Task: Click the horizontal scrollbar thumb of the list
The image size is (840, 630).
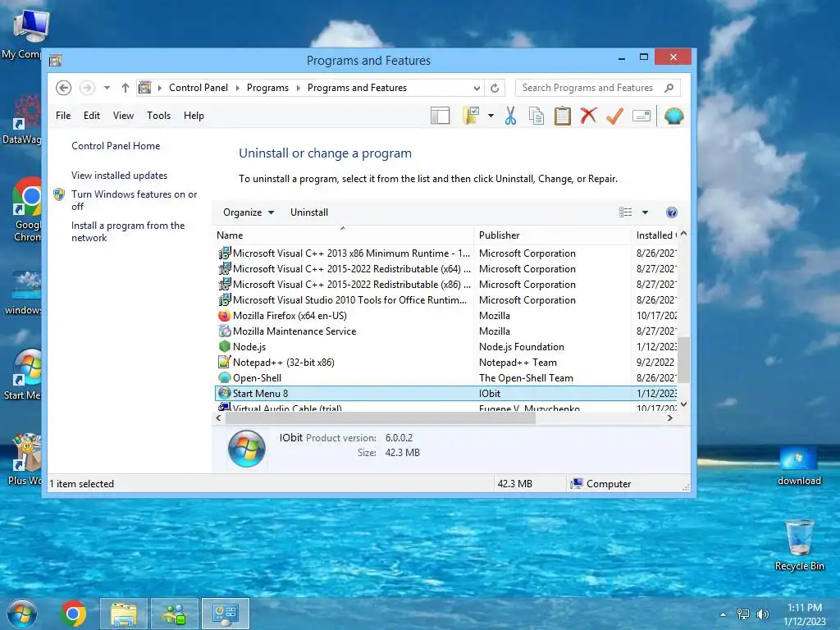Action: (x=381, y=418)
